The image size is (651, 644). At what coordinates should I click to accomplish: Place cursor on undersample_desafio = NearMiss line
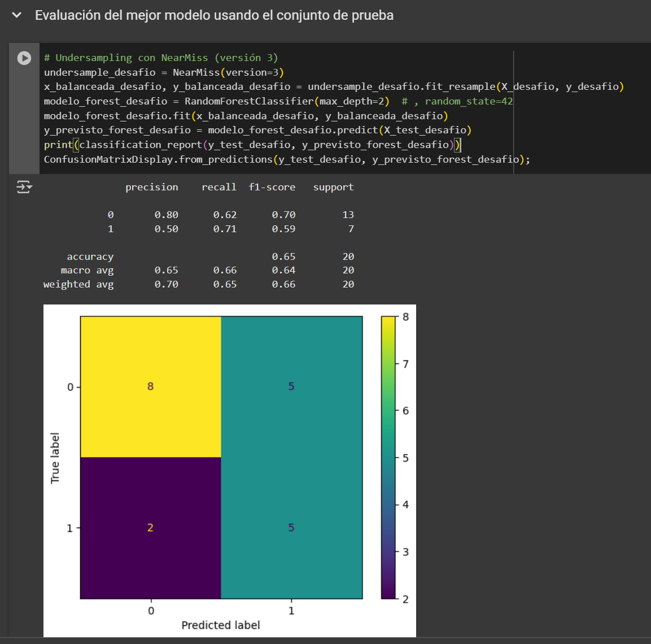pos(164,72)
